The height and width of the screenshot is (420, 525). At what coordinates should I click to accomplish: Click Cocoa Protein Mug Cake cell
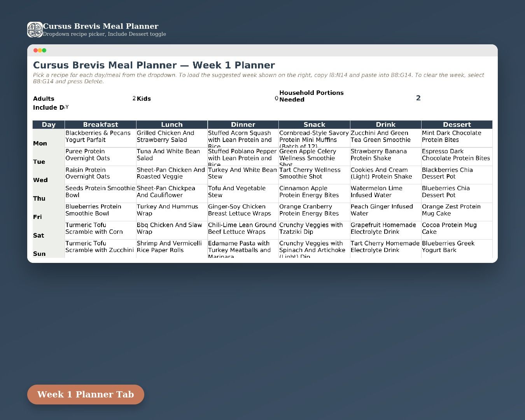click(457, 230)
